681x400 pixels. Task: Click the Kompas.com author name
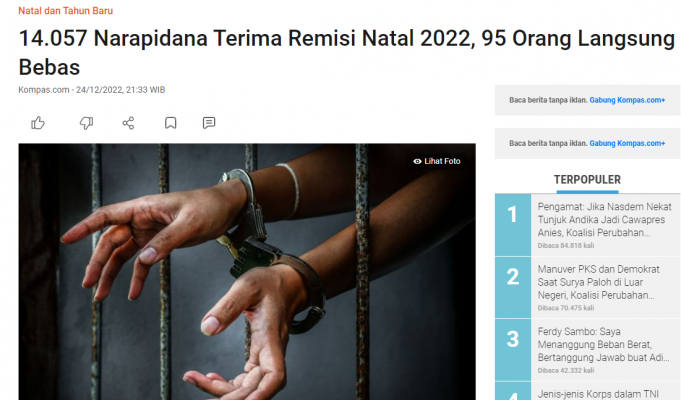click(43, 90)
